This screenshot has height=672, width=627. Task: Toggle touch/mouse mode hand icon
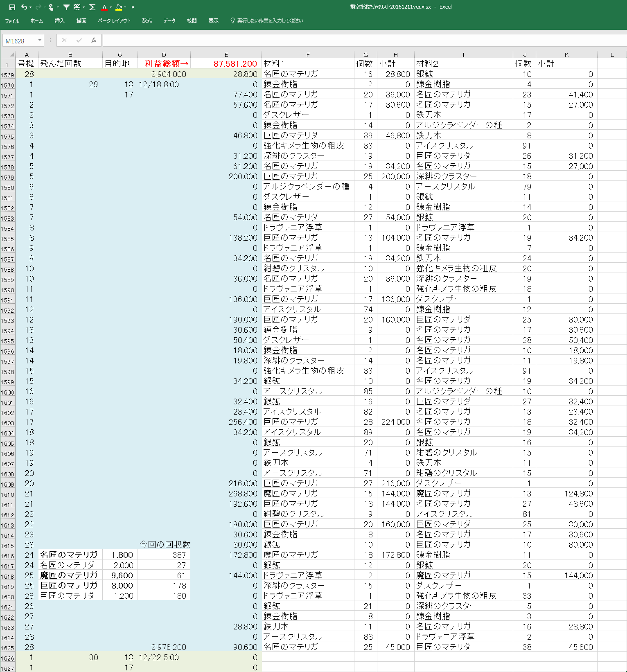51,7
